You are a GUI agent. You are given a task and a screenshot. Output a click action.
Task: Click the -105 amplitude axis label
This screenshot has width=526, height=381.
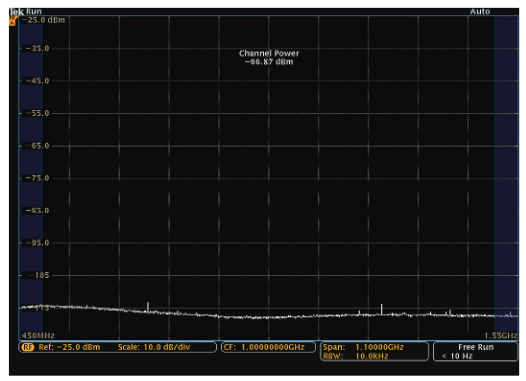tap(39, 275)
